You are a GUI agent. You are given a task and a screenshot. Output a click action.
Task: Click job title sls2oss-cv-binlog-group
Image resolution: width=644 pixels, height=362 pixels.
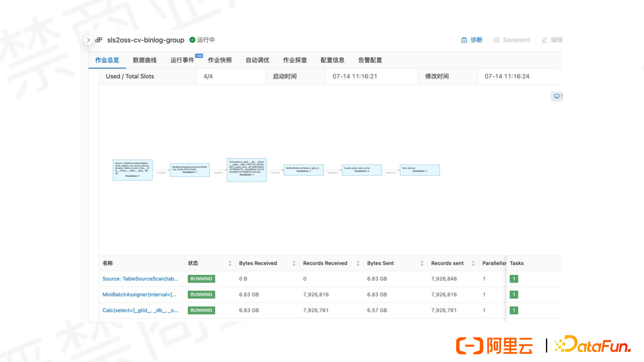pos(146,40)
